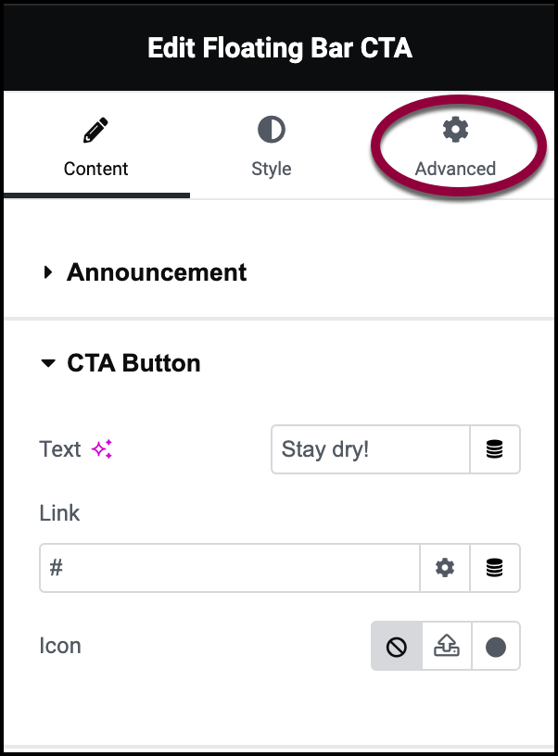Image resolution: width=558 pixels, height=756 pixels.
Task: Select the None option for Icon
Action: click(x=397, y=646)
